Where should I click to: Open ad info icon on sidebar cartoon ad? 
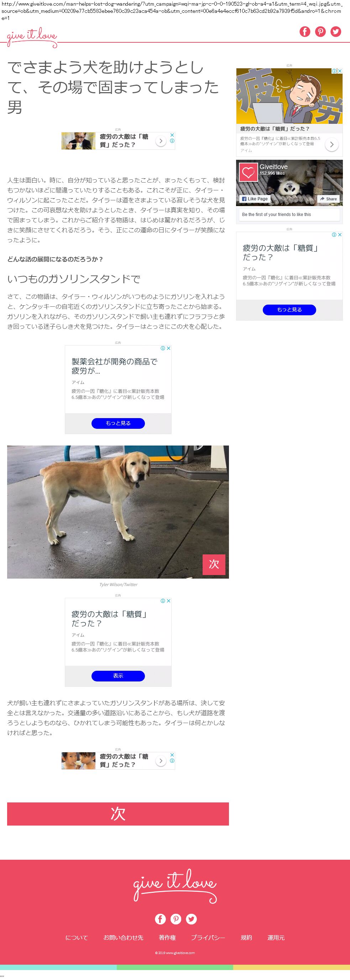(x=334, y=71)
